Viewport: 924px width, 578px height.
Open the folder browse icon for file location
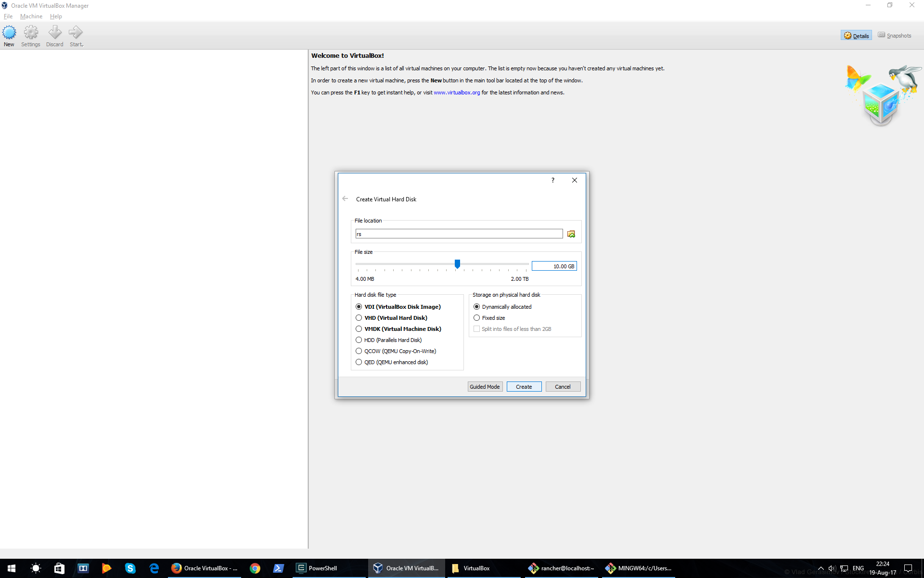[x=571, y=234]
